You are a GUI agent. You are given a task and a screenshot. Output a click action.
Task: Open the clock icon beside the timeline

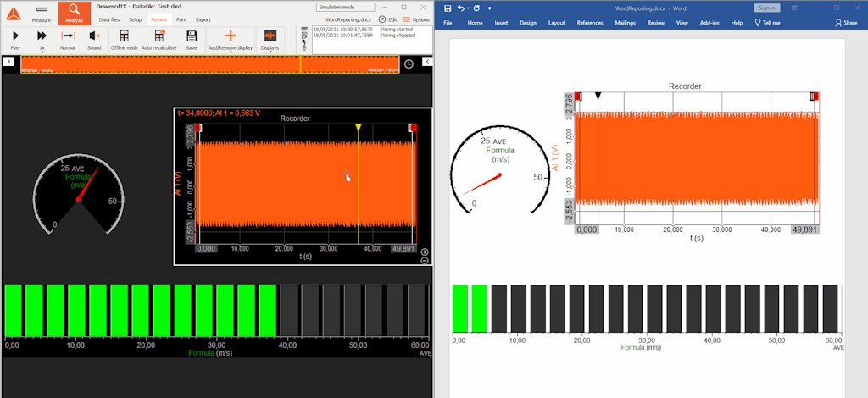(x=409, y=64)
